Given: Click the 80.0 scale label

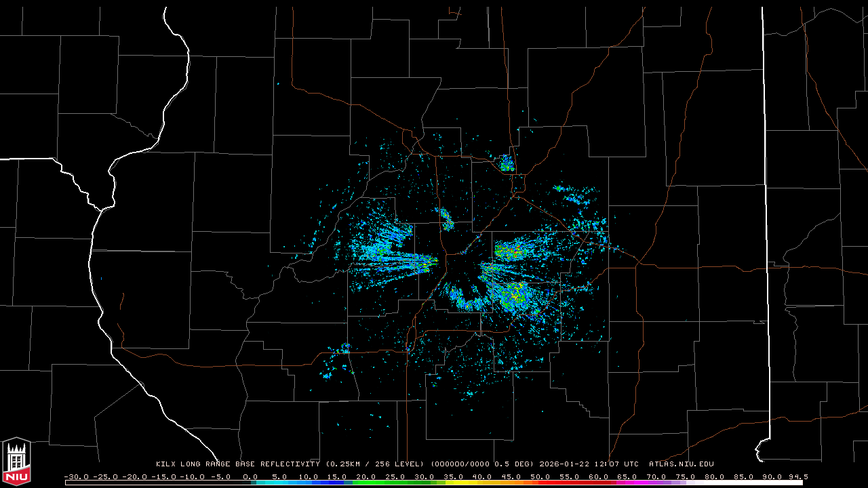Looking at the screenshot, I should point(714,477).
